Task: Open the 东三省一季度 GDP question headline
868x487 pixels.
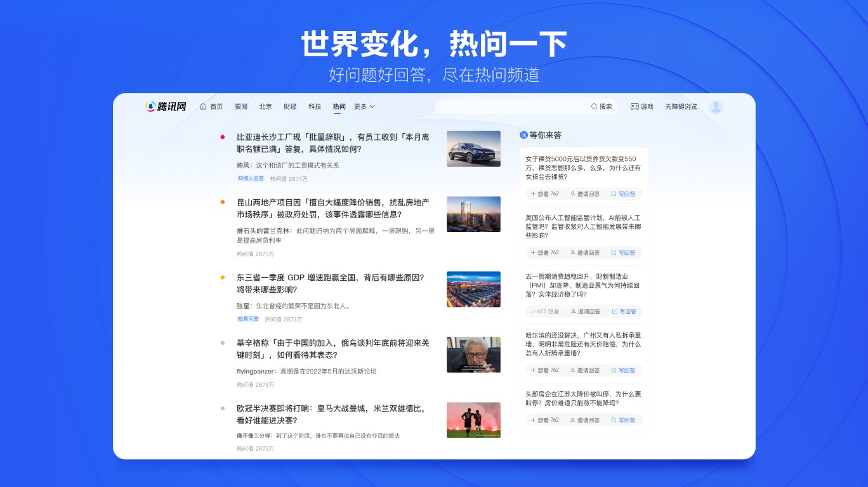Action: coord(331,283)
